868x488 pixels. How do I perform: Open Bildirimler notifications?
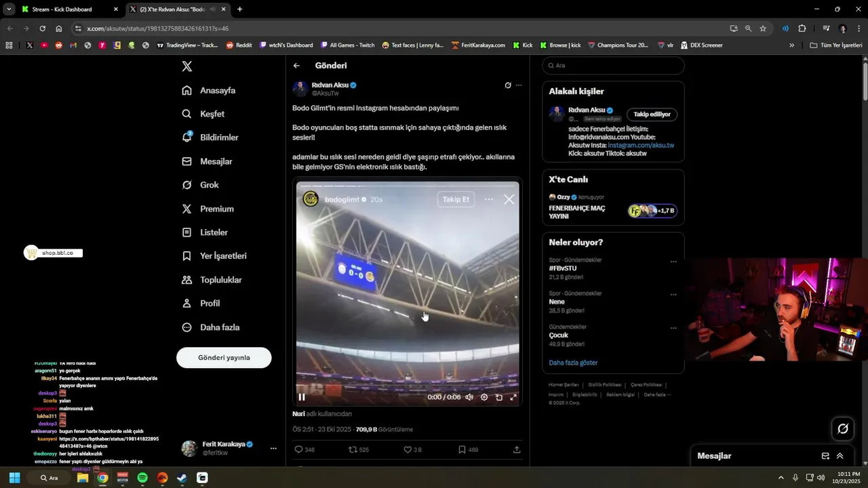[x=210, y=138]
